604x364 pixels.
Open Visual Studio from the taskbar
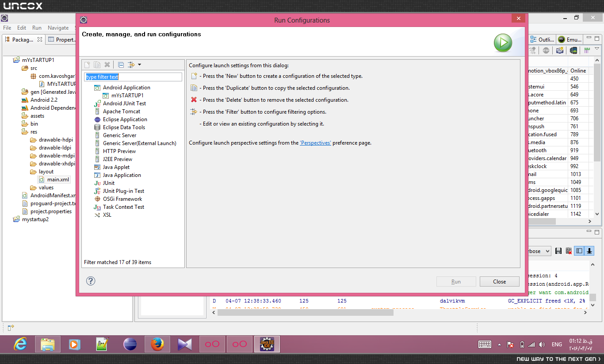pyautogui.click(x=185, y=344)
